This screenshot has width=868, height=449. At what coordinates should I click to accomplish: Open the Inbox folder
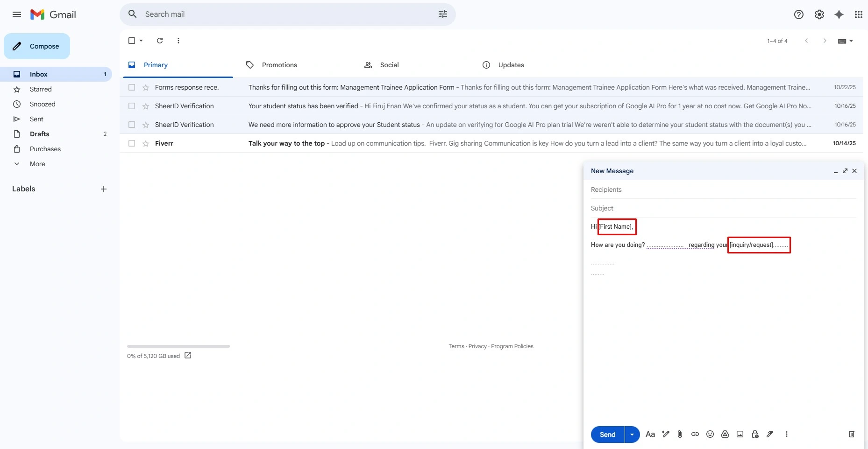[56, 74]
